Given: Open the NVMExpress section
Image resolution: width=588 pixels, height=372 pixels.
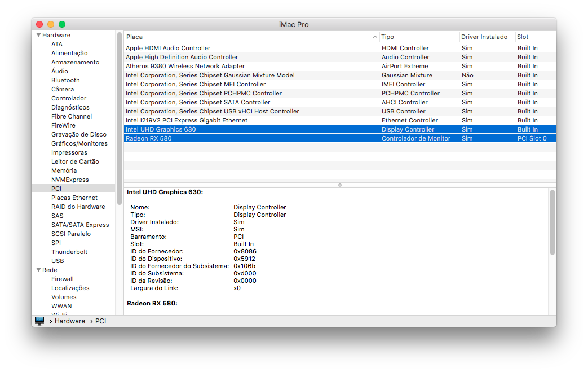Looking at the screenshot, I should (70, 180).
